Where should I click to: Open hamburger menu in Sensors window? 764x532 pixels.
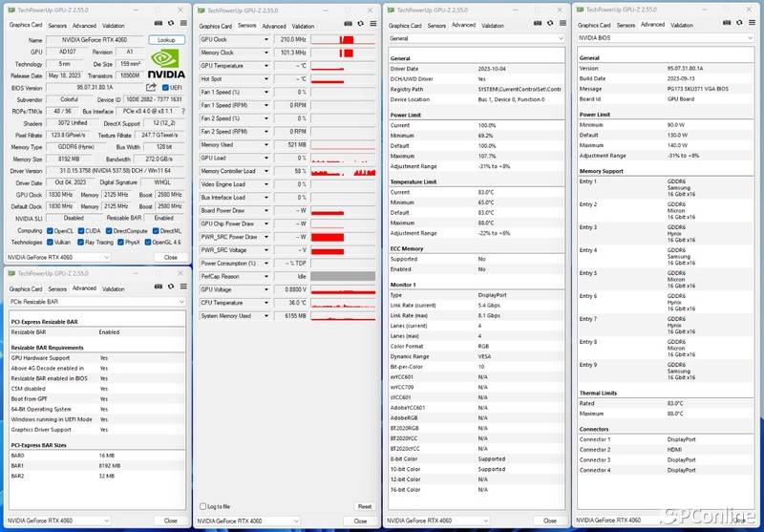click(373, 23)
